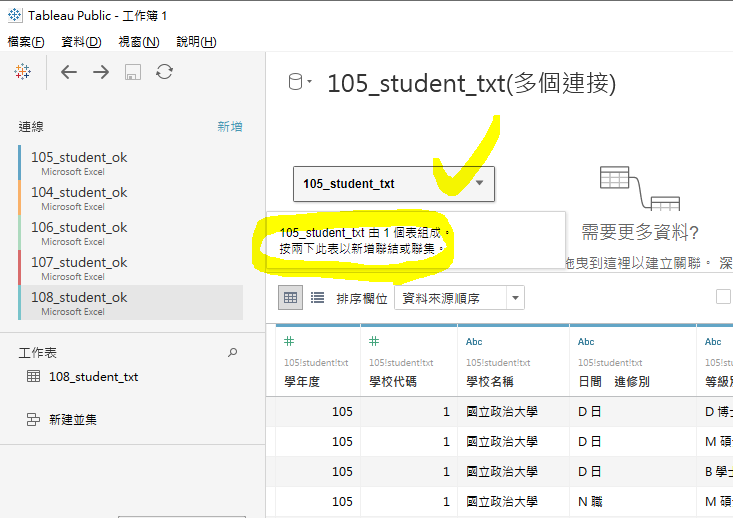Select the 105_student_ok connection

pos(130,163)
